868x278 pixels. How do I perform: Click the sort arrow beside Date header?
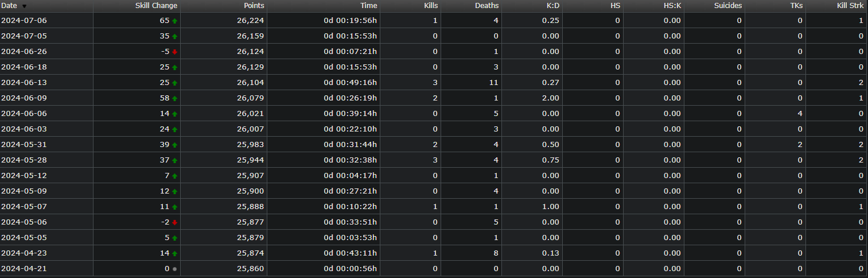pyautogui.click(x=24, y=6)
